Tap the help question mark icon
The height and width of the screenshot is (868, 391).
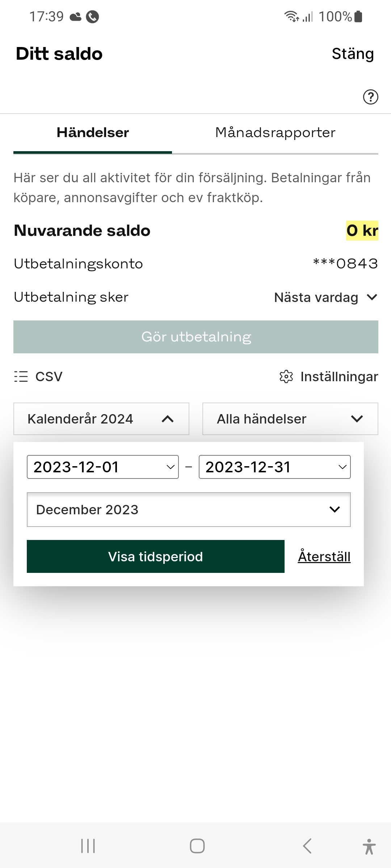point(370,97)
